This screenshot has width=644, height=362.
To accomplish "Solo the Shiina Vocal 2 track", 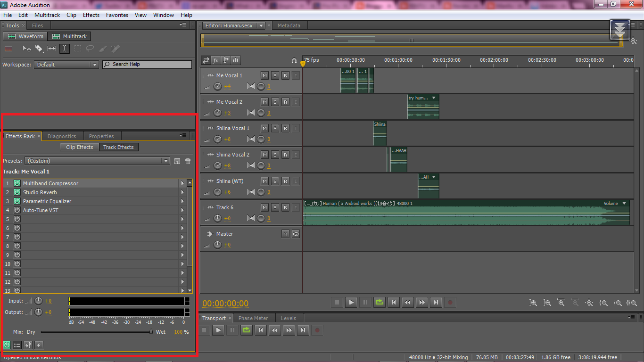I will click(x=275, y=154).
